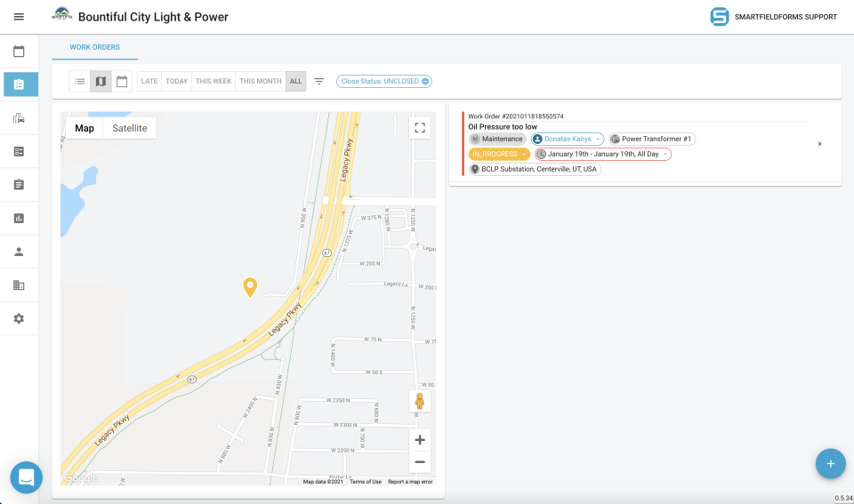854x504 pixels.
Task: Open the checklist forms sidebar icon
Action: click(19, 151)
